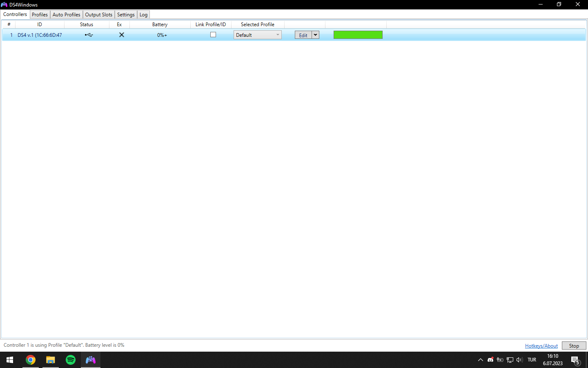
Task: Click controller number 1 in the # column
Action: (11, 35)
